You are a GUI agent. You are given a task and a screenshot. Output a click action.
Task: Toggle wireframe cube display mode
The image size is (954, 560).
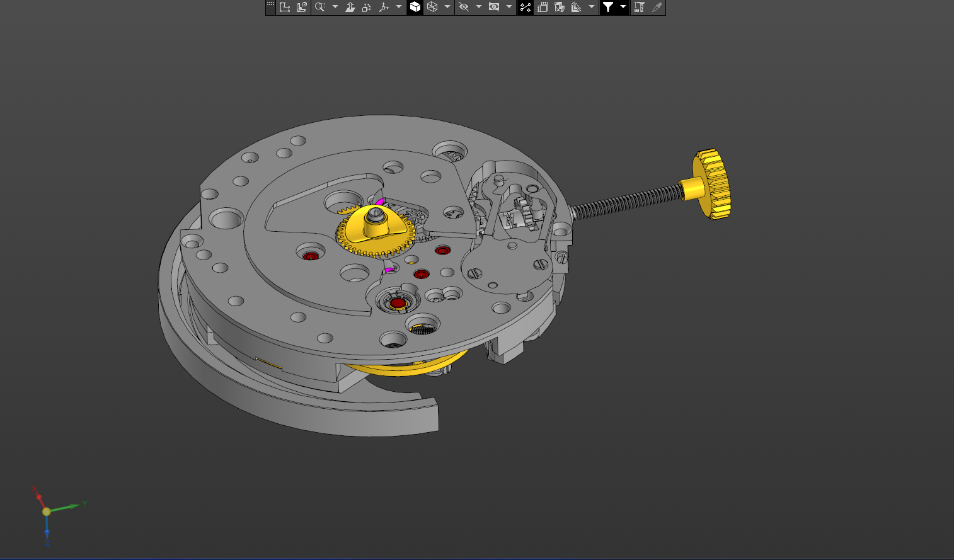tap(432, 7)
